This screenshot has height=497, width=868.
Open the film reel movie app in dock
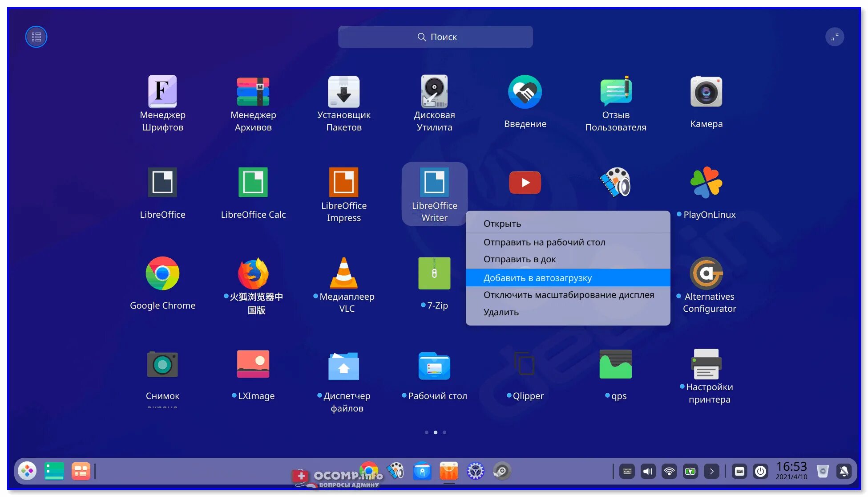[395, 471]
